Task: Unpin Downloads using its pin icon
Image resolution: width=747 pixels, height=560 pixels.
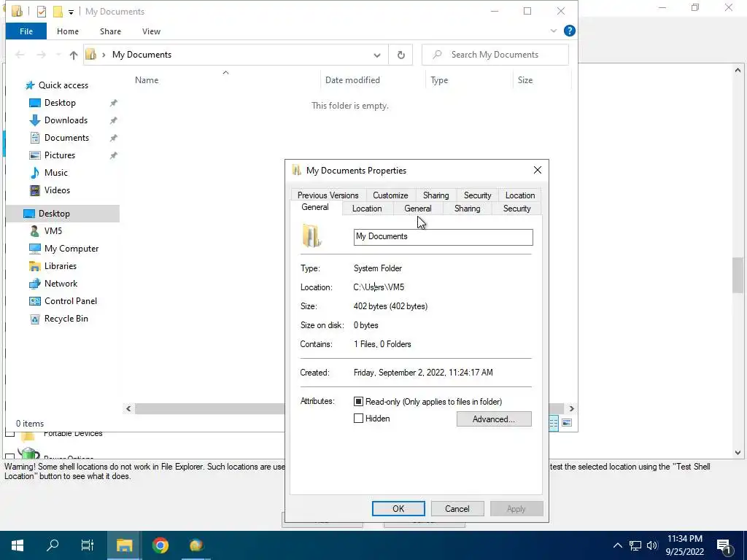Action: (113, 120)
